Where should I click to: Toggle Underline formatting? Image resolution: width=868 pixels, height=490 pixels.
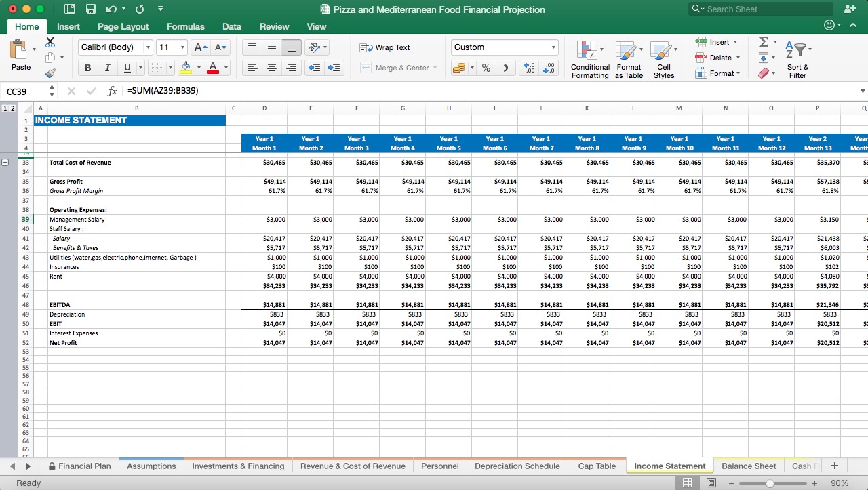(127, 68)
